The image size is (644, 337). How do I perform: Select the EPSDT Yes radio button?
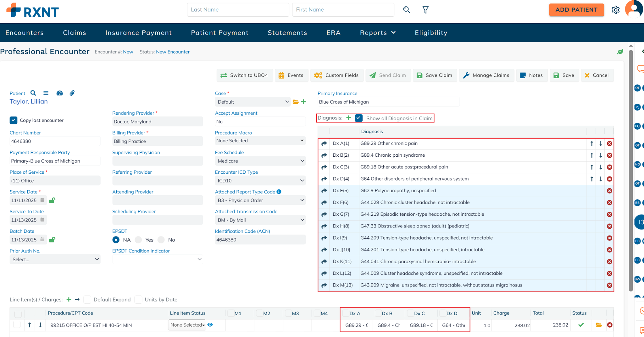(138, 240)
